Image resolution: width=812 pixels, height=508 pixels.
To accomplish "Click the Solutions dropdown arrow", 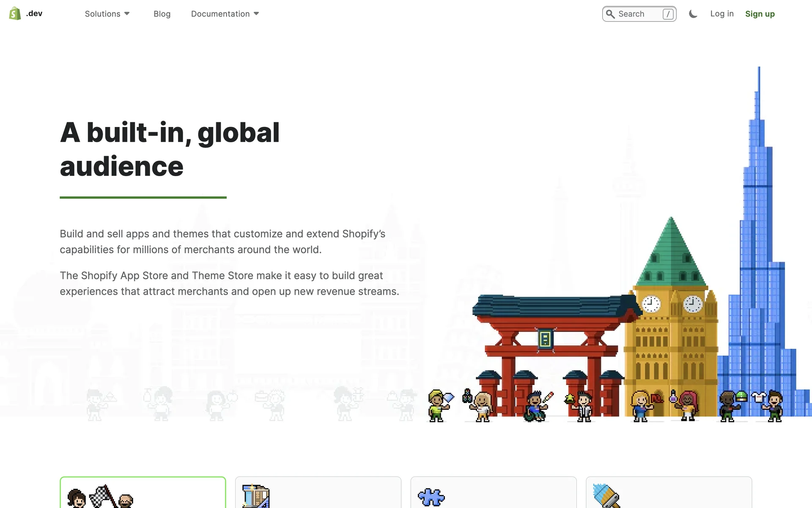I will (127, 14).
